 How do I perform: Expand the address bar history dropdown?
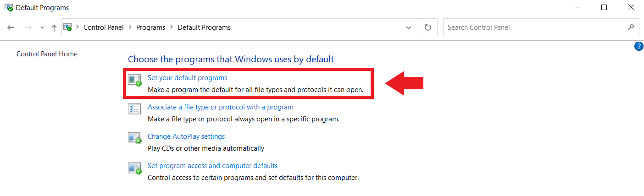(409, 27)
